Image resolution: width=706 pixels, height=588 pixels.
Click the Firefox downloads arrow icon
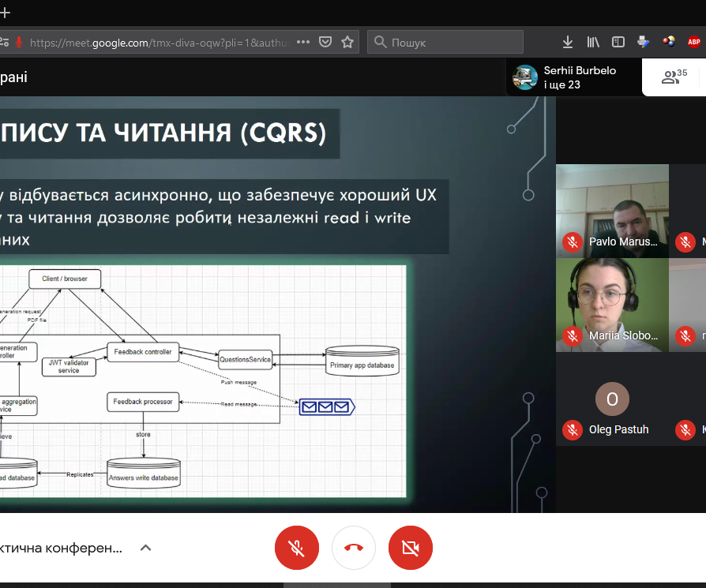567,42
